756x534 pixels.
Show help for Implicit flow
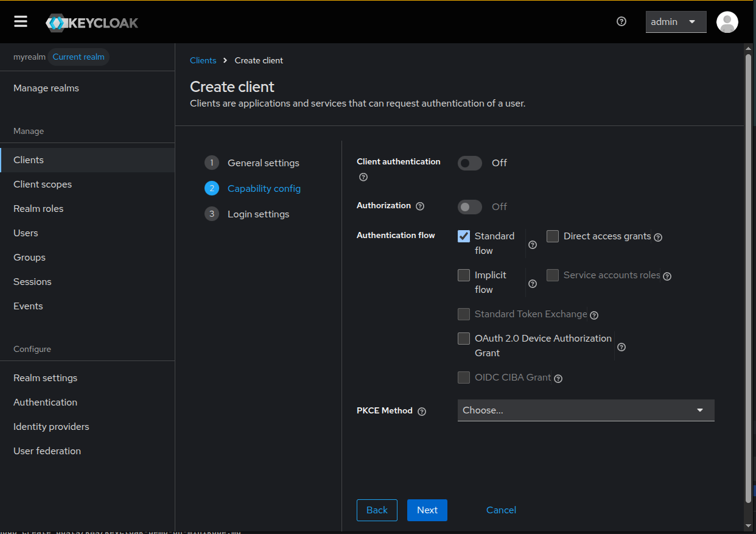(x=533, y=284)
